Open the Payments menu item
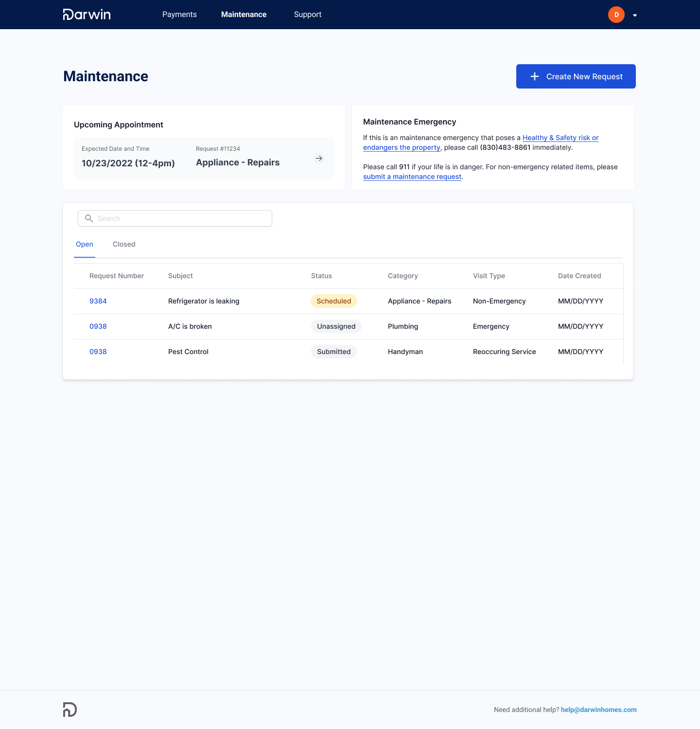Screen dimensions: 700x729 (179, 15)
